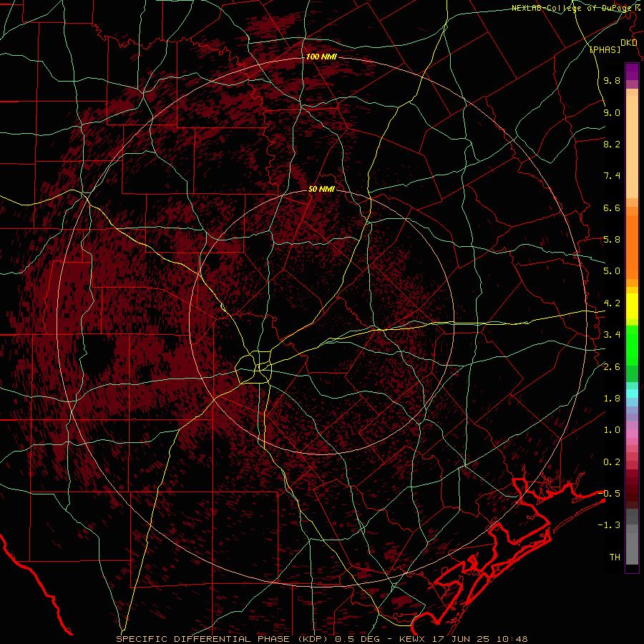The width and height of the screenshot is (644, 644).
Task: Click the 9.0 value on the color scale
Action: tap(612, 112)
